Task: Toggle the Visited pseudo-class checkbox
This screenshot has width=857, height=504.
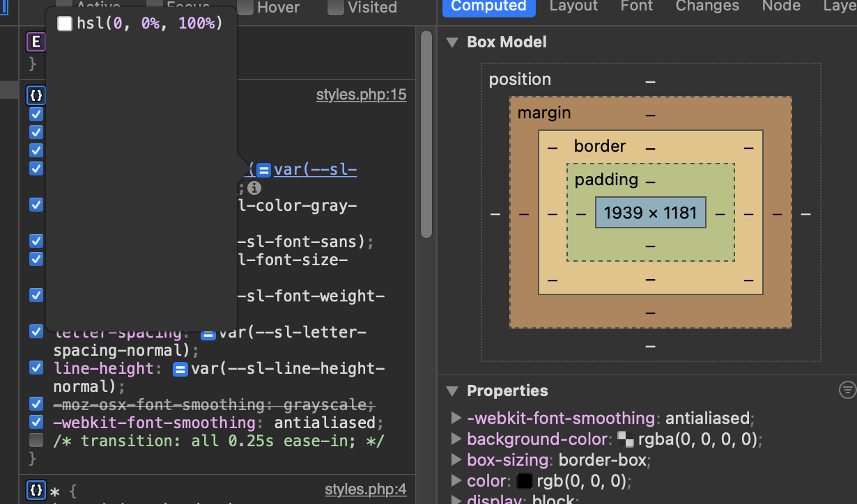Action: [x=337, y=8]
